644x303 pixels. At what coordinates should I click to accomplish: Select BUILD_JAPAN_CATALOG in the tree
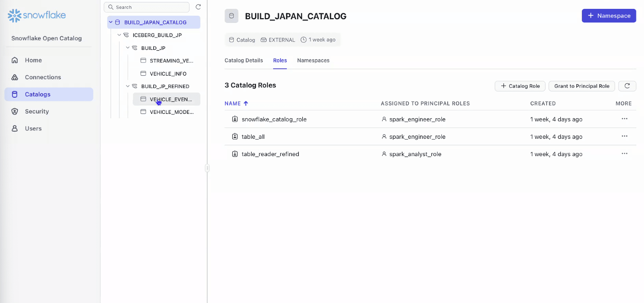tap(155, 23)
